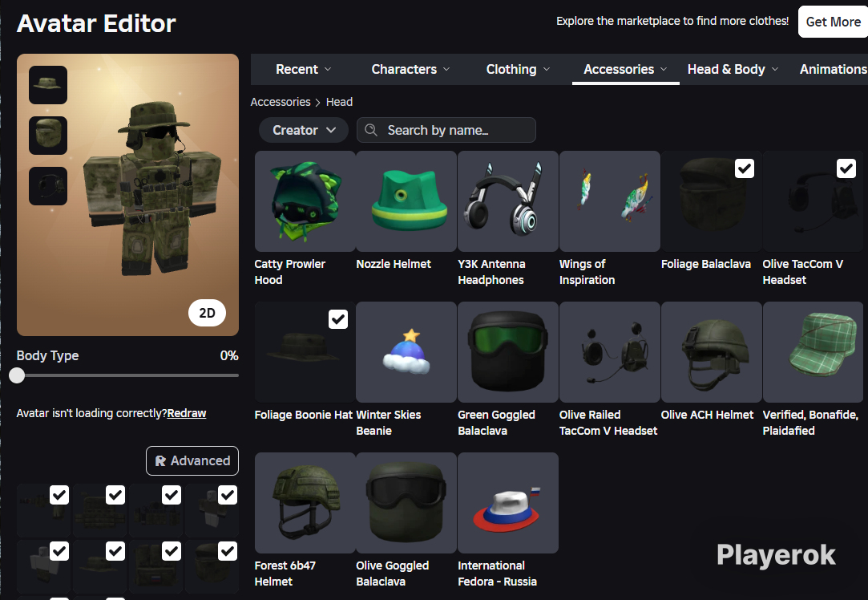Uncheck first equipped item in top row below Advanced
868x600 pixels.
coord(59,495)
